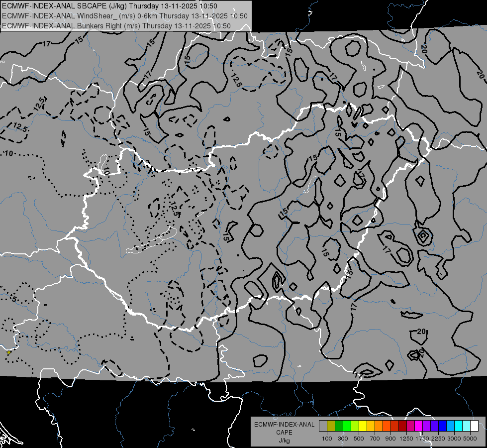Select the bright green legend swatch

347,426
